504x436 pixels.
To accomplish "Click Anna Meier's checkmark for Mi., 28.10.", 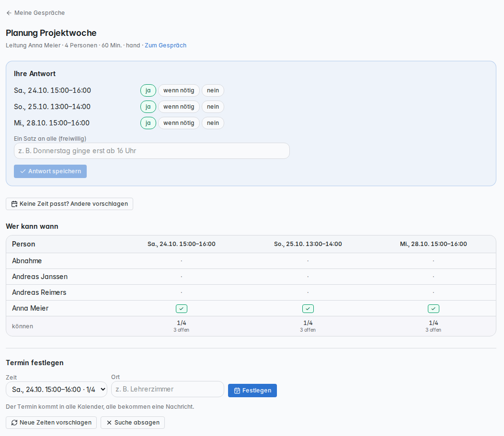I will click(434, 309).
